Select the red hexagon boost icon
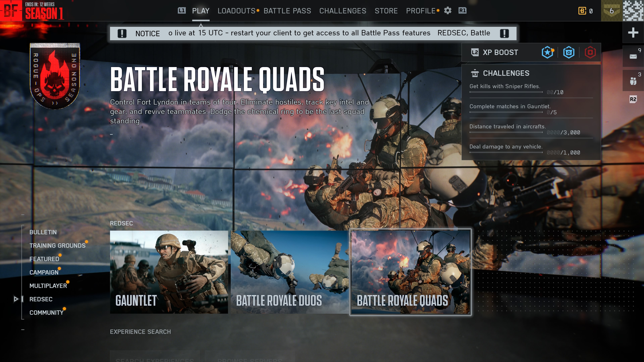The image size is (644, 362). (x=590, y=52)
